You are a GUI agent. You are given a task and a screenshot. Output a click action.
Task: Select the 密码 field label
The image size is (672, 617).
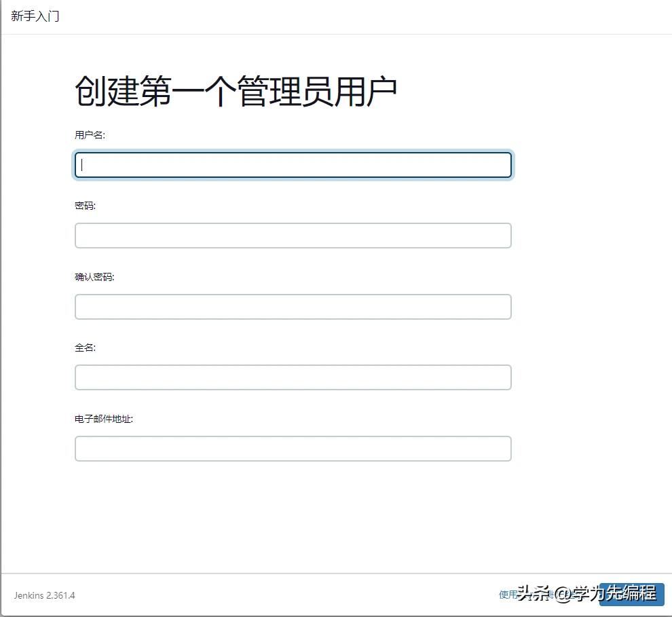point(83,206)
